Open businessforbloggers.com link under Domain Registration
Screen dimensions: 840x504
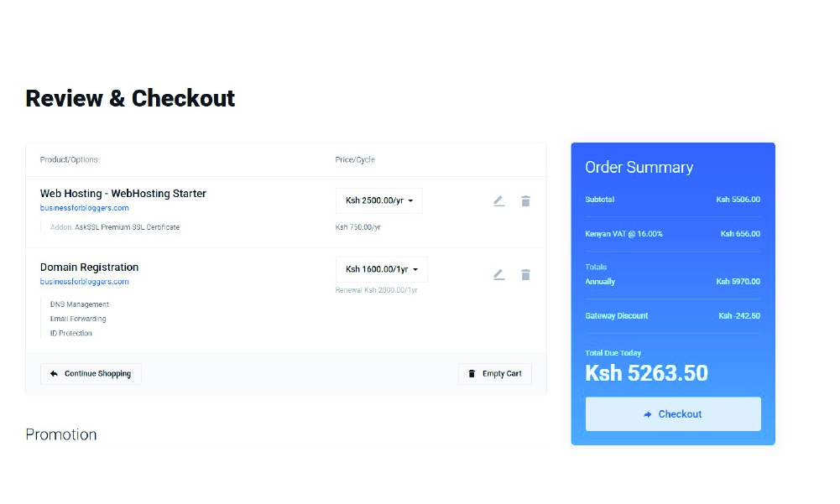[84, 281]
